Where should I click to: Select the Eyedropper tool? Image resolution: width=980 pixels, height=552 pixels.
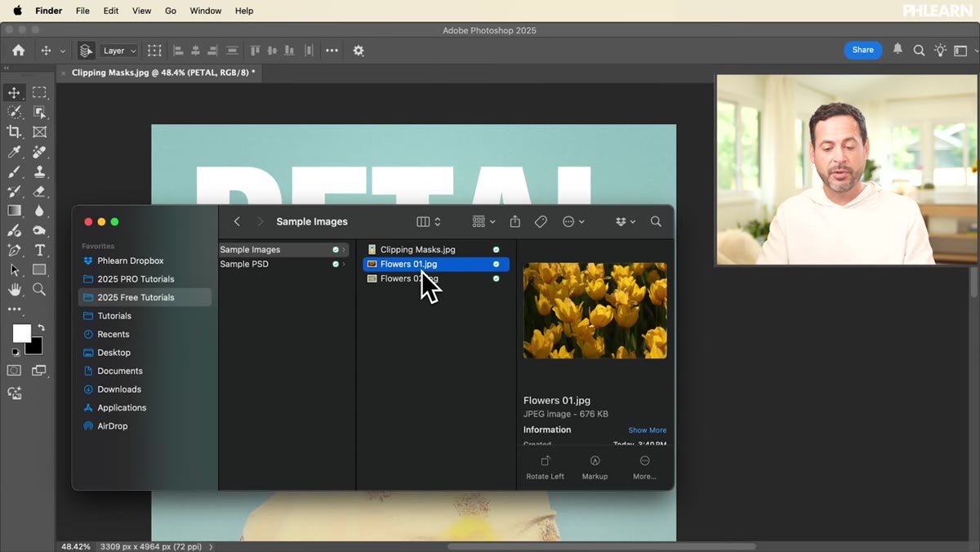pos(14,152)
